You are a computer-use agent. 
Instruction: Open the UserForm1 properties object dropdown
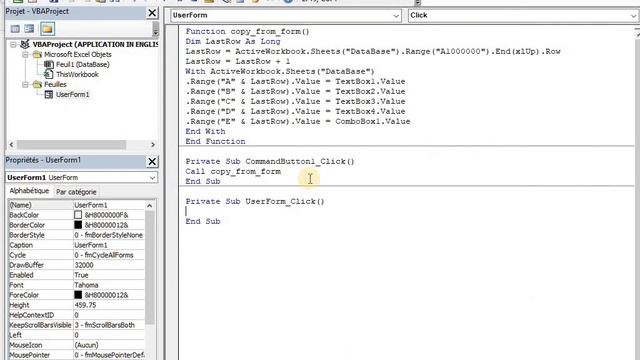152,178
